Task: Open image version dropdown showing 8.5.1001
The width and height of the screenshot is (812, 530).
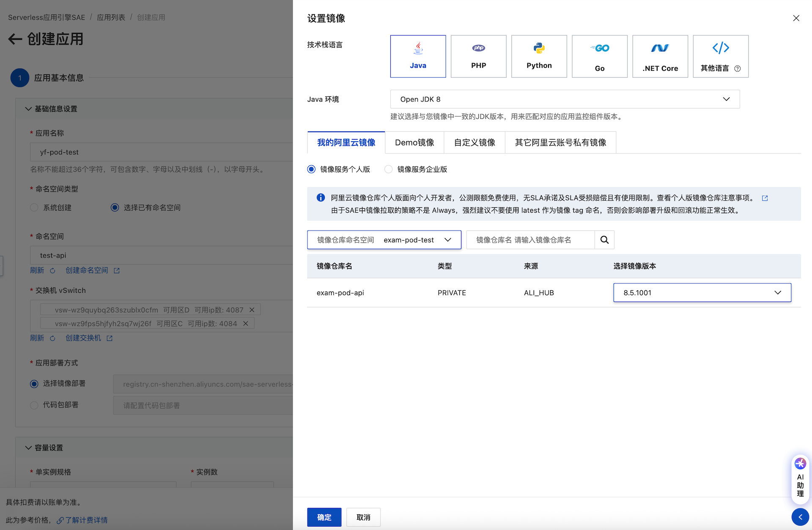Action: [x=702, y=293]
